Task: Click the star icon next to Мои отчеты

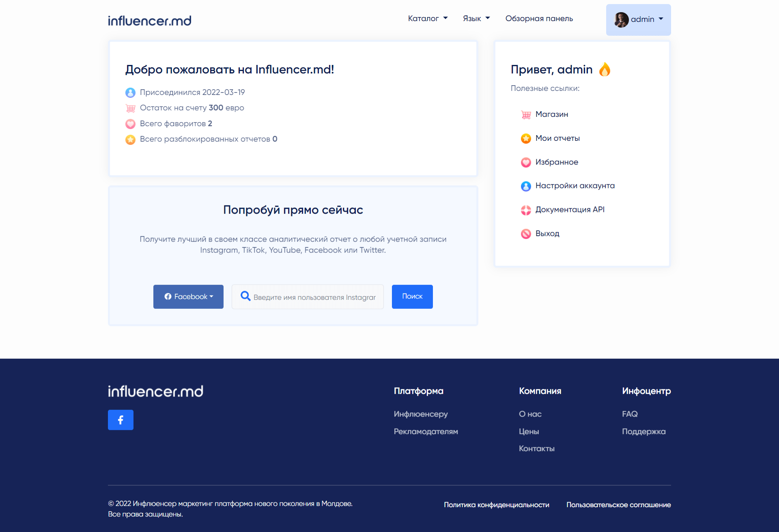Action: (526, 138)
